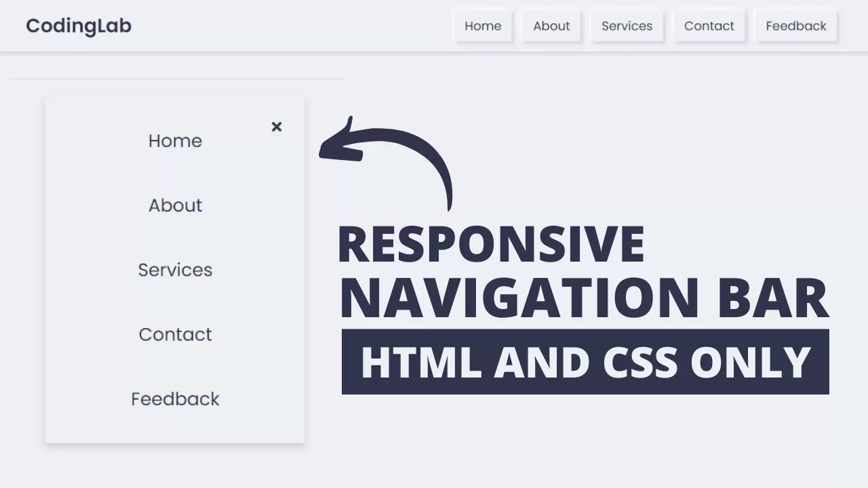Open Feedback from the sidebar menu

pyautogui.click(x=175, y=399)
